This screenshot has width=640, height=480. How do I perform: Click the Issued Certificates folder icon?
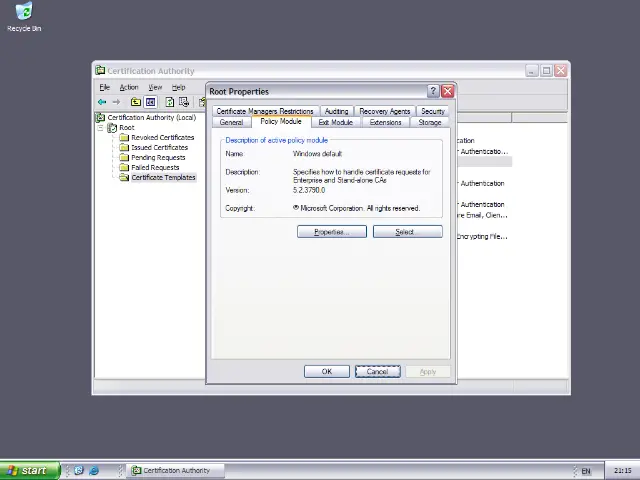pos(124,147)
